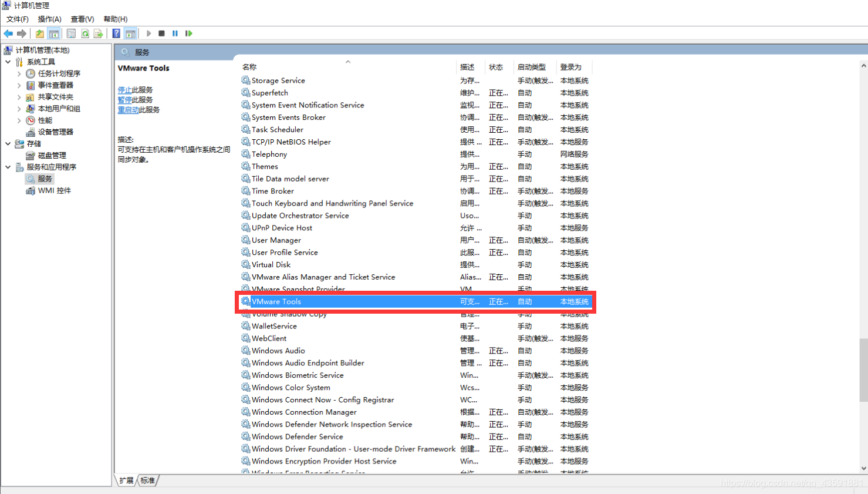The width and height of the screenshot is (868, 494).
Task: Select WMI 控件 in the tree
Action: 55,191
